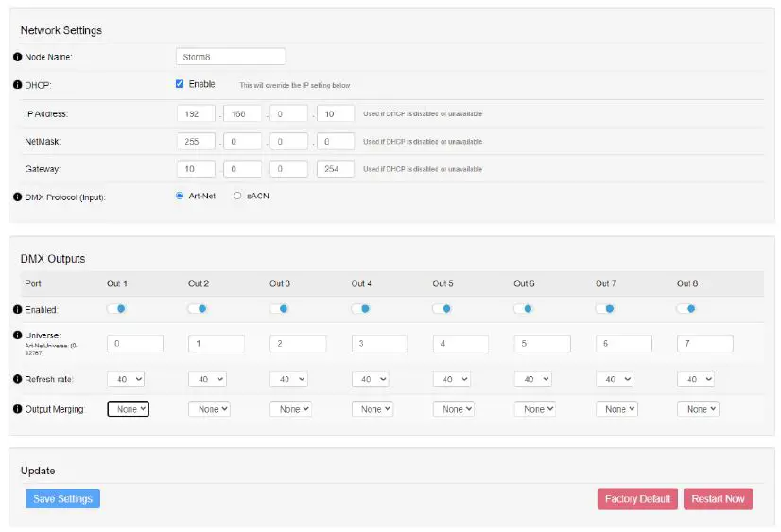Screen dimensions: 781x532
Task: Click the Universe field for Out 5
Action: pyautogui.click(x=460, y=344)
